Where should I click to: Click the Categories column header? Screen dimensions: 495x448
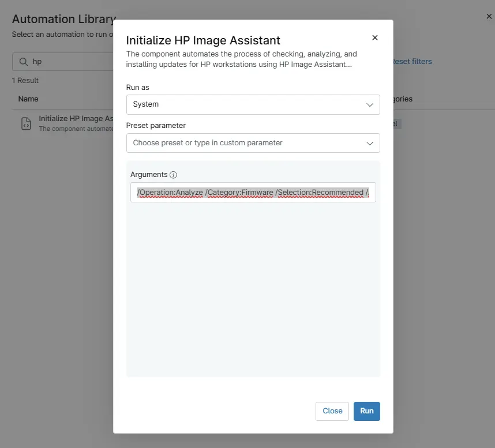403,99
